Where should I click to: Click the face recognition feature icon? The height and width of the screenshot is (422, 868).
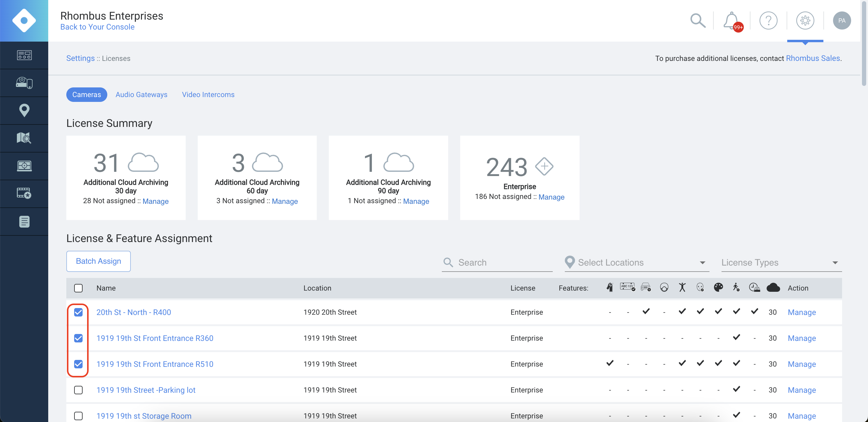[700, 287]
